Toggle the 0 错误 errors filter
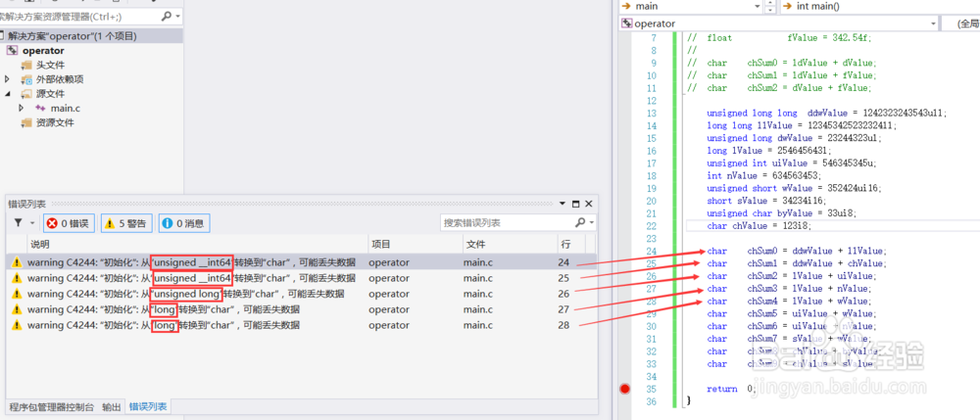 [69, 223]
